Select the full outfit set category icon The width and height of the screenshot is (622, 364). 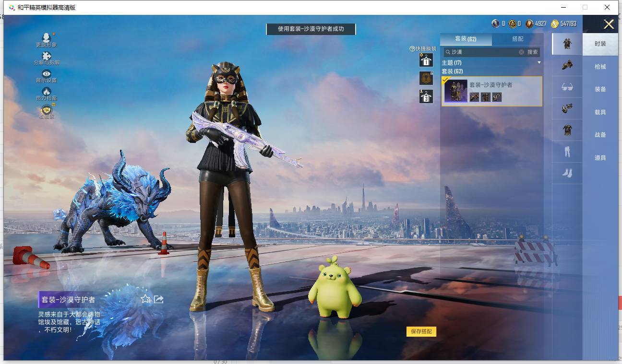(567, 44)
